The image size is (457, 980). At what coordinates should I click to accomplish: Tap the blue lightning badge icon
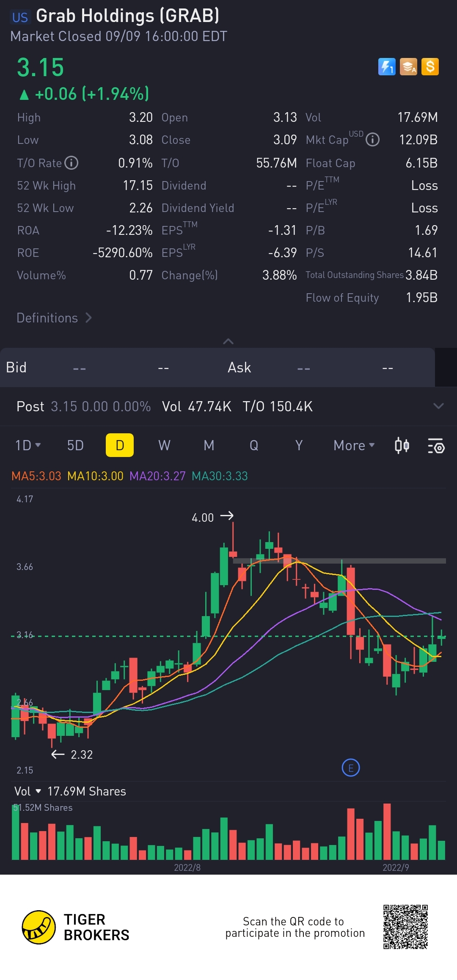[x=387, y=67]
